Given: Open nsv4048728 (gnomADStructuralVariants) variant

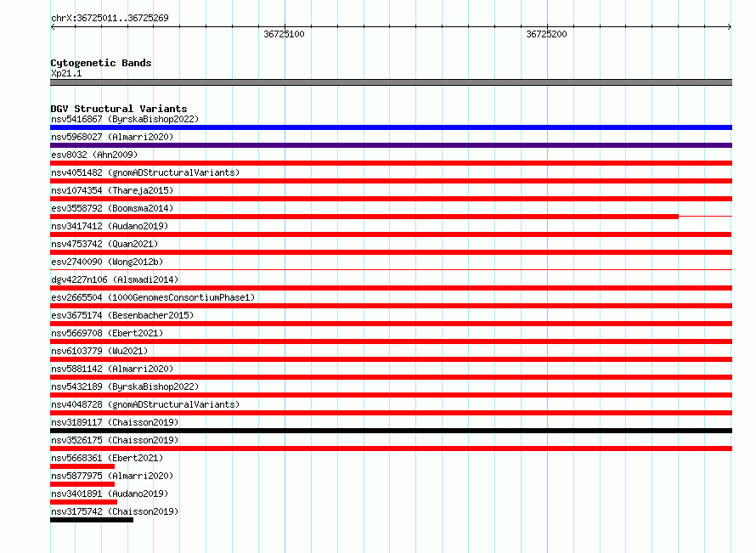Looking at the screenshot, I should 145,404.
